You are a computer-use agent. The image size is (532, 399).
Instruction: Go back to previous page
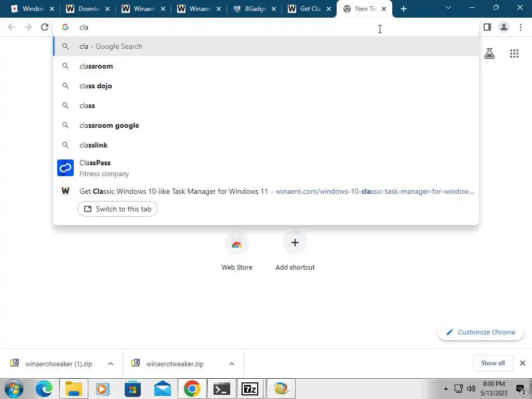(x=11, y=27)
